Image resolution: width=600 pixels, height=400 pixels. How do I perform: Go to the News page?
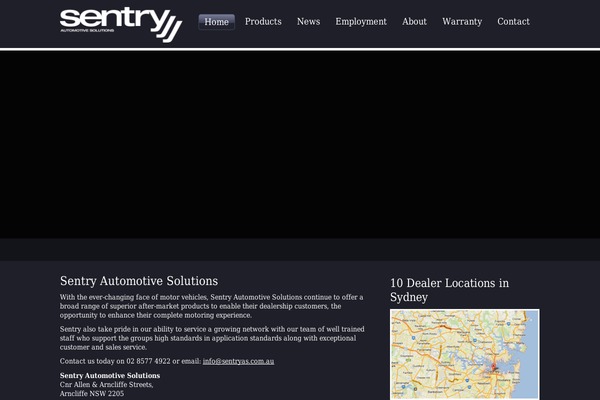click(308, 21)
